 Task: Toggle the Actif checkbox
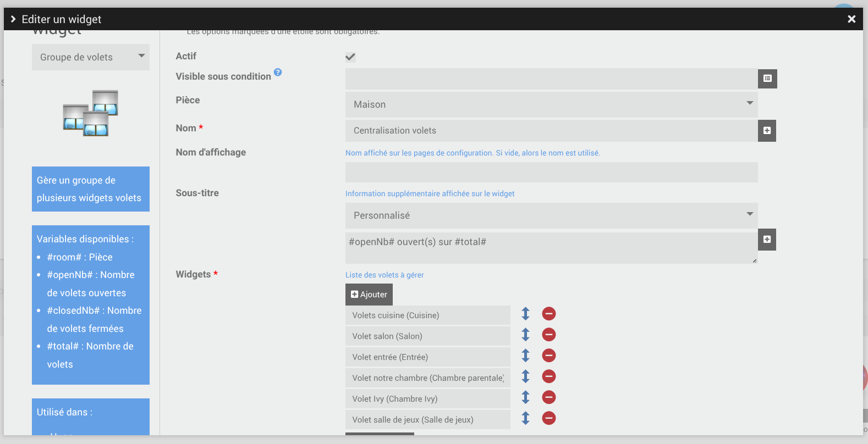350,57
